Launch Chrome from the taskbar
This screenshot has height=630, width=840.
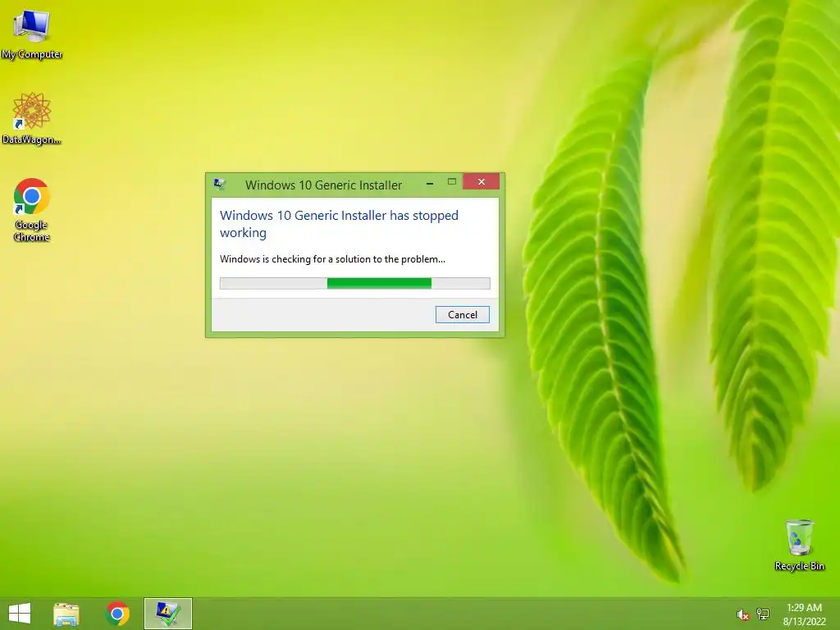coord(117,614)
